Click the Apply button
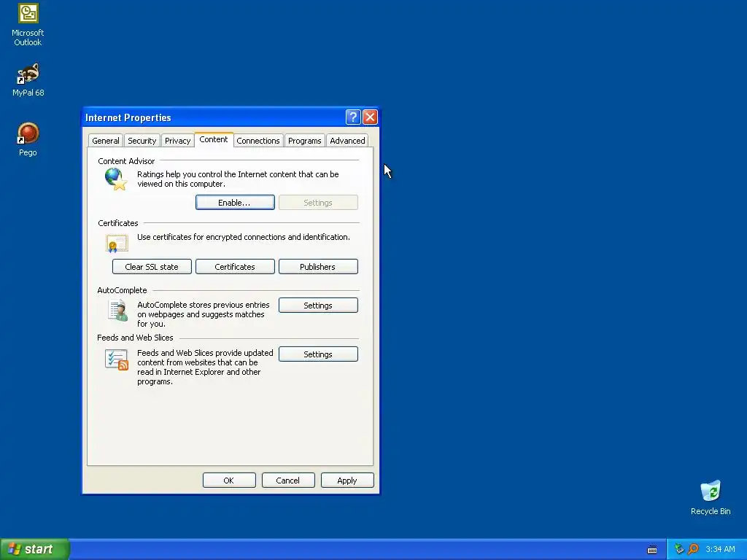Screen dimensions: 747x560 [x=347, y=481]
